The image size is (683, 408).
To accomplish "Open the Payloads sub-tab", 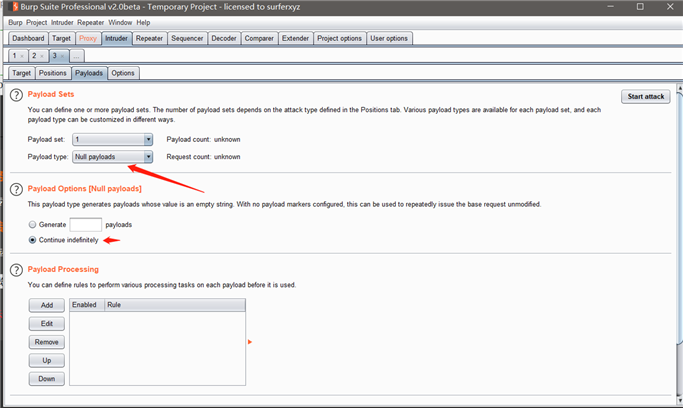I will pyautogui.click(x=89, y=73).
